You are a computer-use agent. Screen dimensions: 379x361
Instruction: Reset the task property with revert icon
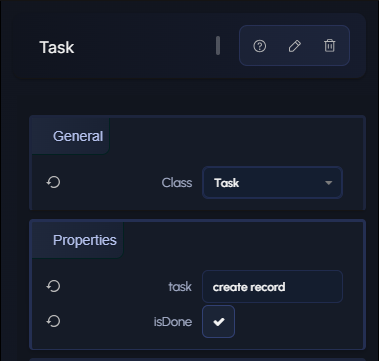[x=53, y=286]
